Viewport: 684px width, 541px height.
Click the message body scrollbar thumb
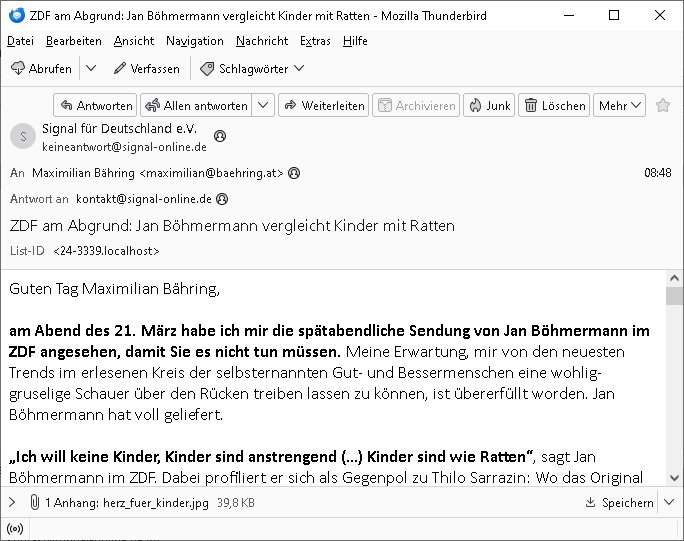coord(674,296)
